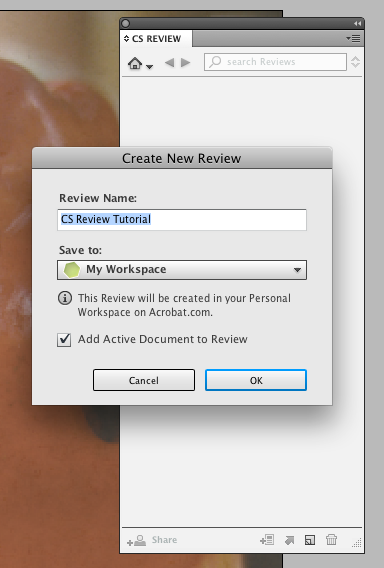
Task: Click the Review Name label
Action: click(98, 198)
